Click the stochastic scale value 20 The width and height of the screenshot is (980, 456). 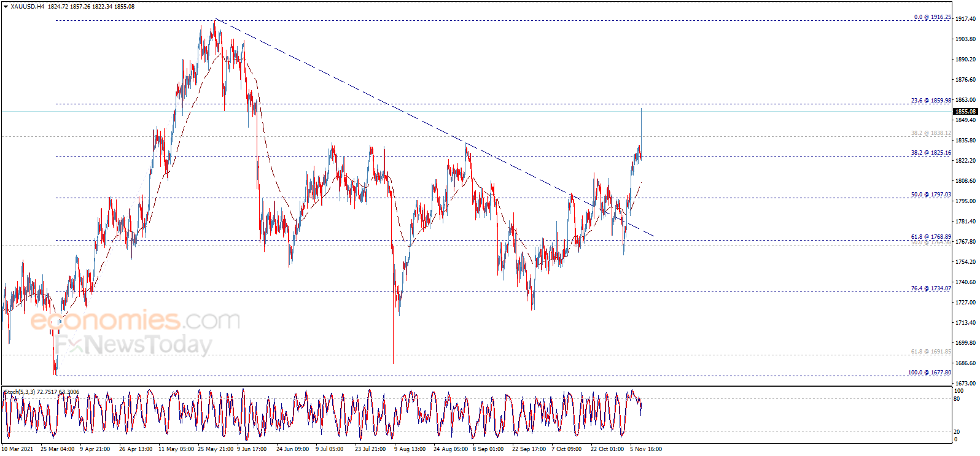[x=957, y=432]
